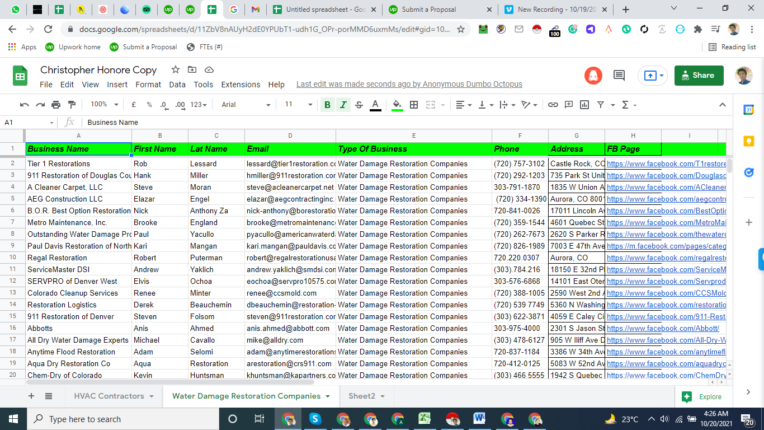Click the taskbar search box
This screenshot has height=430, width=764.
pyautogui.click(x=123, y=419)
